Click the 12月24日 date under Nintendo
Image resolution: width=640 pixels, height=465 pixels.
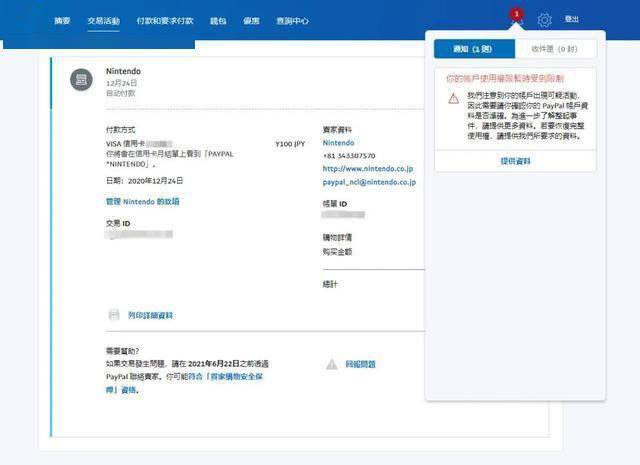click(121, 83)
